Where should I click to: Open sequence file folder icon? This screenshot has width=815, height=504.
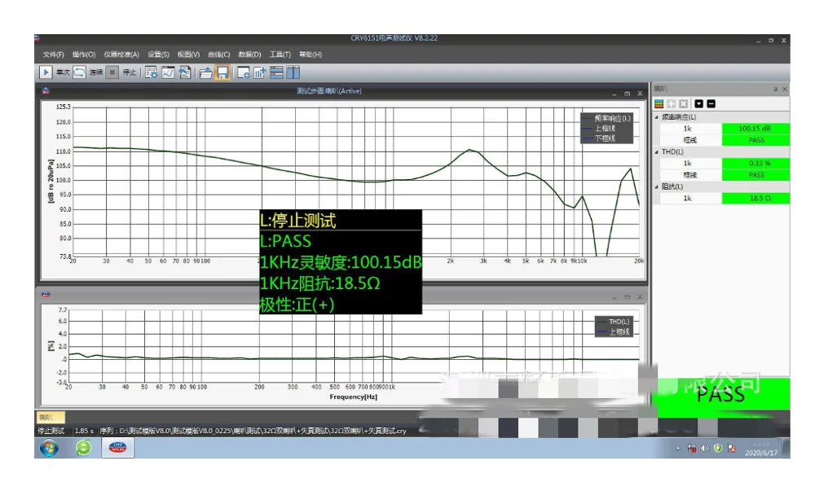tap(206, 72)
